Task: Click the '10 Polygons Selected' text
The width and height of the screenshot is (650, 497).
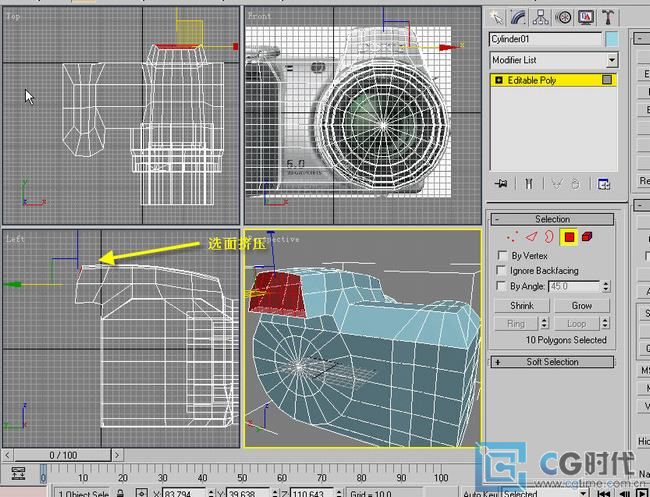Action: point(566,340)
